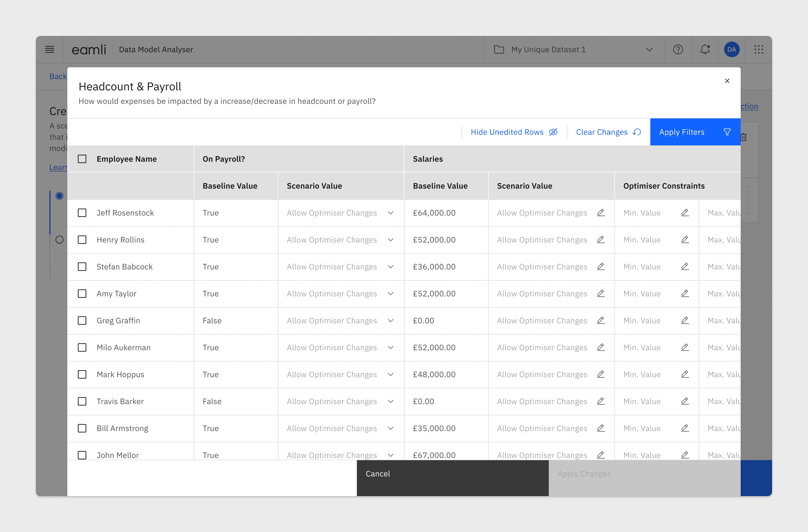Open notifications bell icon
The image size is (808, 532).
click(x=705, y=50)
